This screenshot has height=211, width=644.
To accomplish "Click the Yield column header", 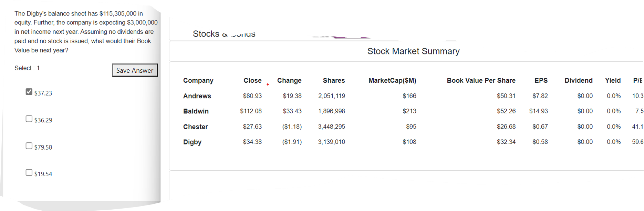I will pos(613,80).
